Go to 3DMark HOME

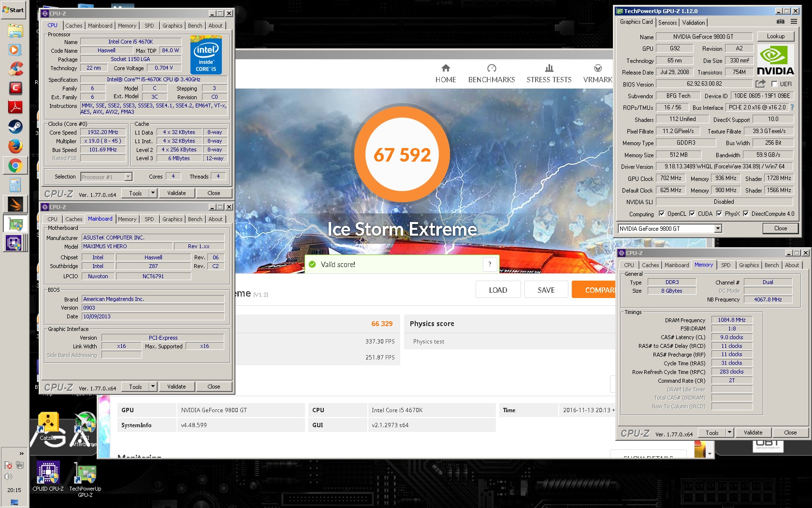[446, 74]
